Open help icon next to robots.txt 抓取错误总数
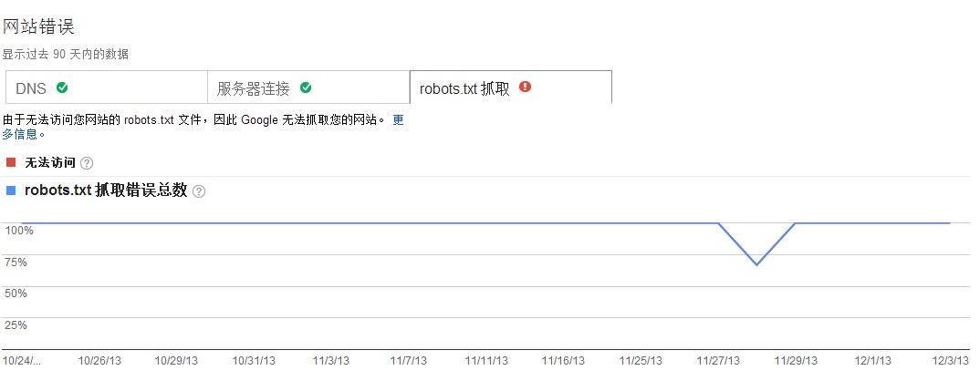 coord(199,191)
